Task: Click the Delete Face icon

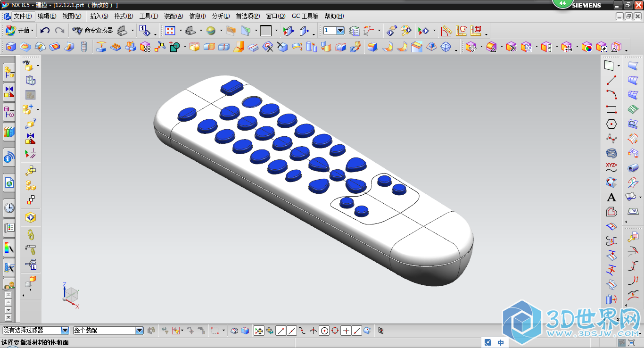Action: coord(512,47)
